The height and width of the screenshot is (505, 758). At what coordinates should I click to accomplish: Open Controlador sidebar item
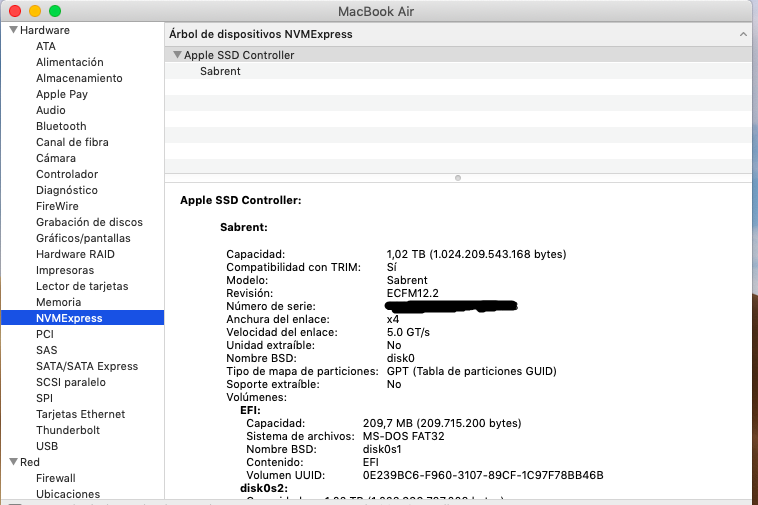coord(67,173)
